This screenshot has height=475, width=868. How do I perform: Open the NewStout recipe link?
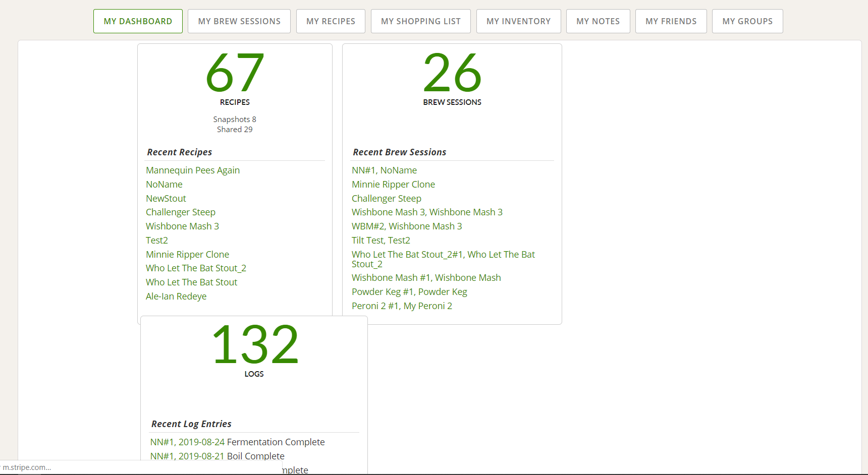pyautogui.click(x=166, y=199)
